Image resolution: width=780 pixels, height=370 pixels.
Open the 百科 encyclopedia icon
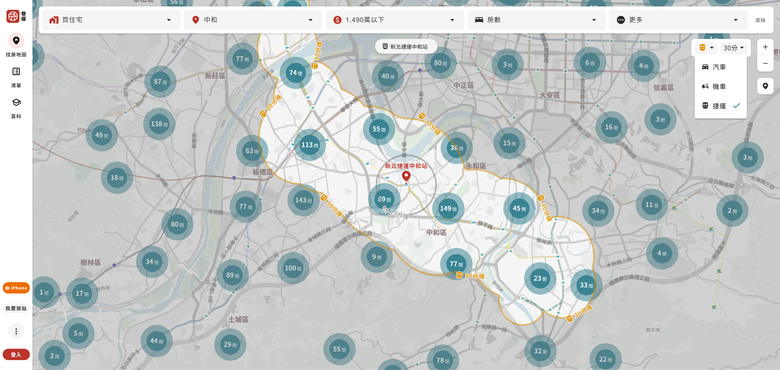tap(16, 102)
